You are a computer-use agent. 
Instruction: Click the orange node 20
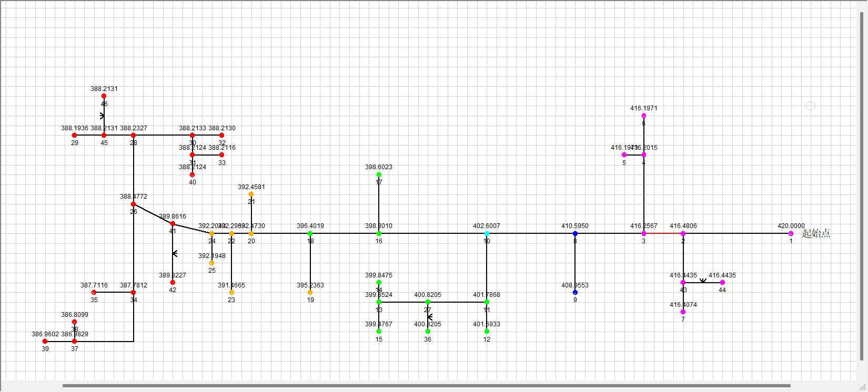[x=251, y=233]
